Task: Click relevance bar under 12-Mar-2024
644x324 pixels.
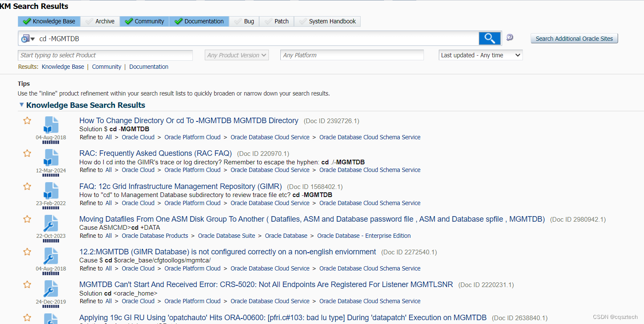Action: click(51, 175)
